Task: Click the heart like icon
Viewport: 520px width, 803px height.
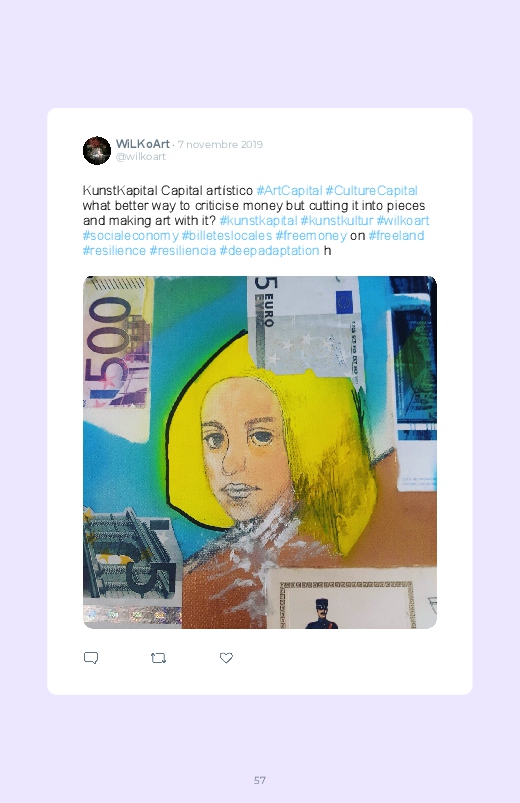Action: pos(226,658)
